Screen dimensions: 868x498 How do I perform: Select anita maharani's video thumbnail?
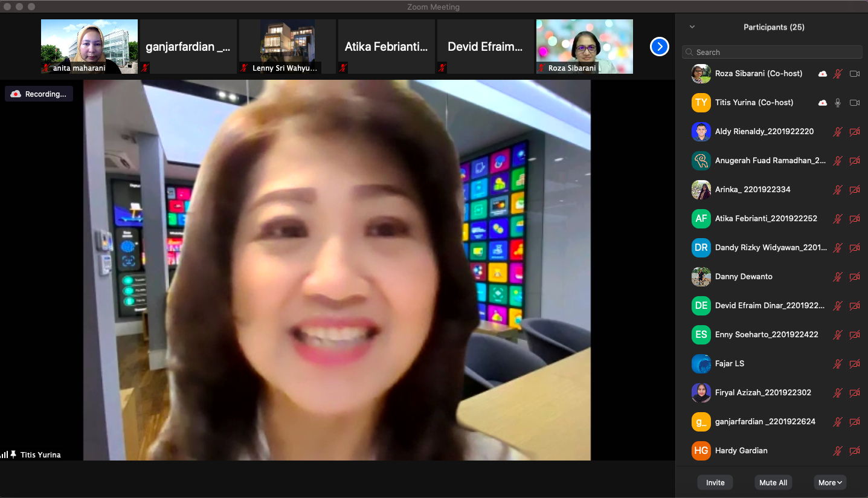pyautogui.click(x=89, y=47)
